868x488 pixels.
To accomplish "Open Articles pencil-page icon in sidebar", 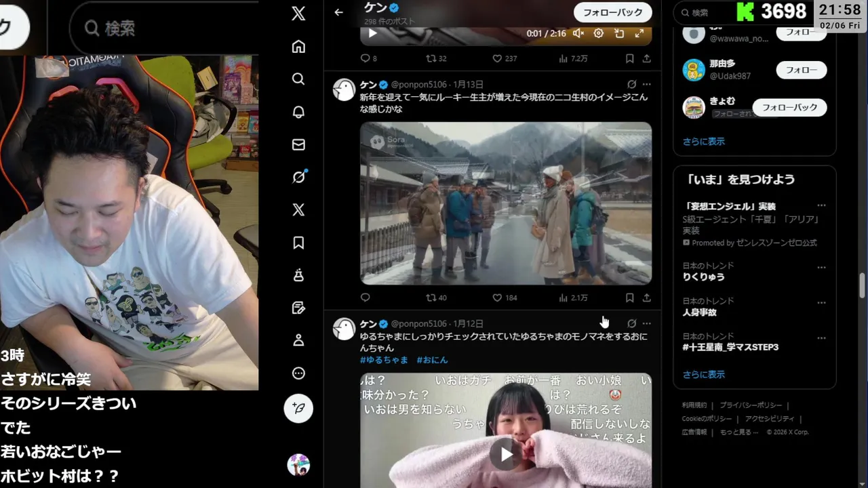I will 298,308.
